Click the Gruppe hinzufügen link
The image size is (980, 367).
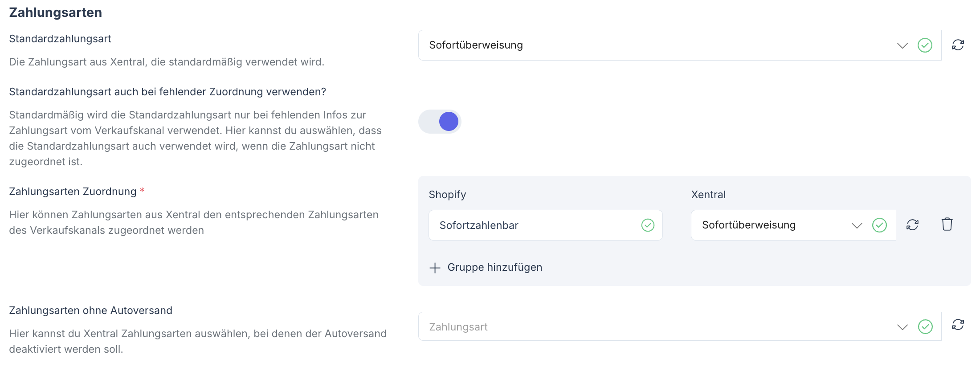point(494,267)
